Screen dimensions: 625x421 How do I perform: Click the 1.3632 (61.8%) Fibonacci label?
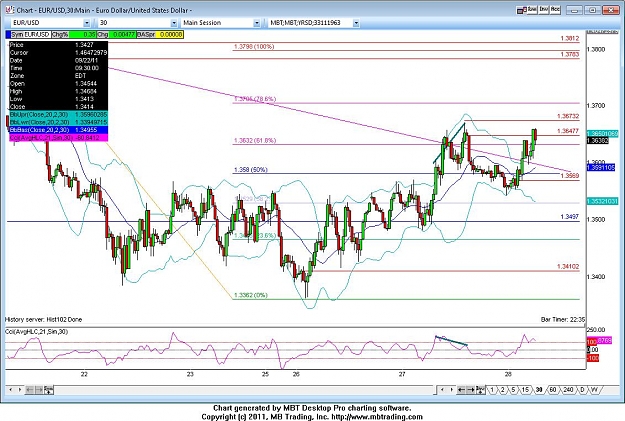tap(255, 141)
